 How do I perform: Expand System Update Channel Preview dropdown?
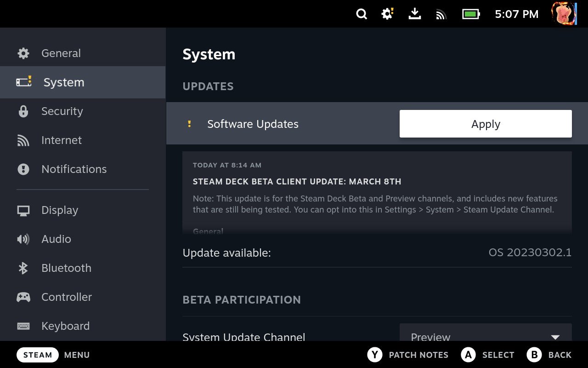(486, 336)
